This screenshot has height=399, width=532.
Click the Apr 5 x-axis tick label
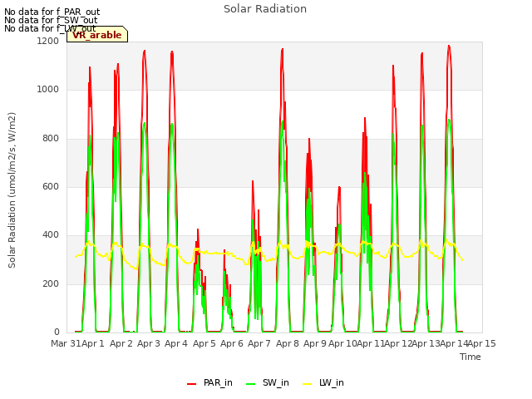[204, 343]
